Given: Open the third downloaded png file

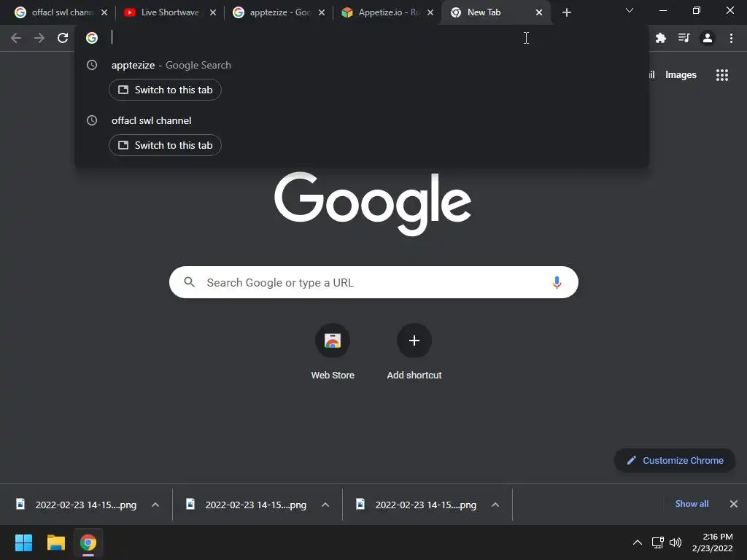Looking at the screenshot, I should [417, 505].
